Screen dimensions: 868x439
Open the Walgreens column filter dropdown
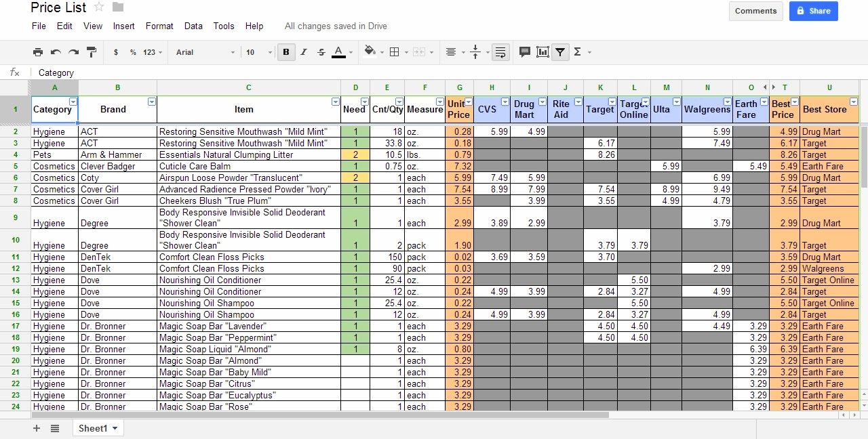pos(728,102)
